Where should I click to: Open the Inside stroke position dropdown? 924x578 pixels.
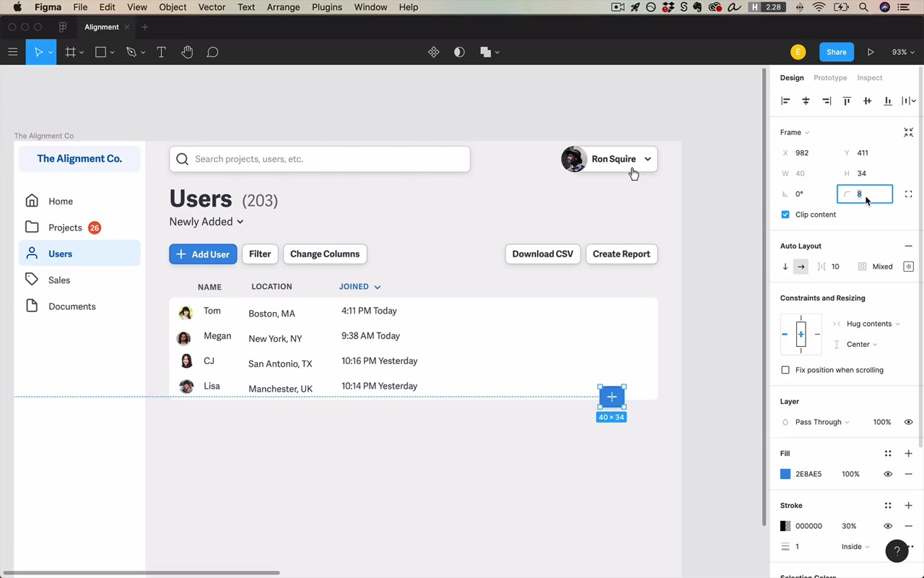click(x=855, y=547)
